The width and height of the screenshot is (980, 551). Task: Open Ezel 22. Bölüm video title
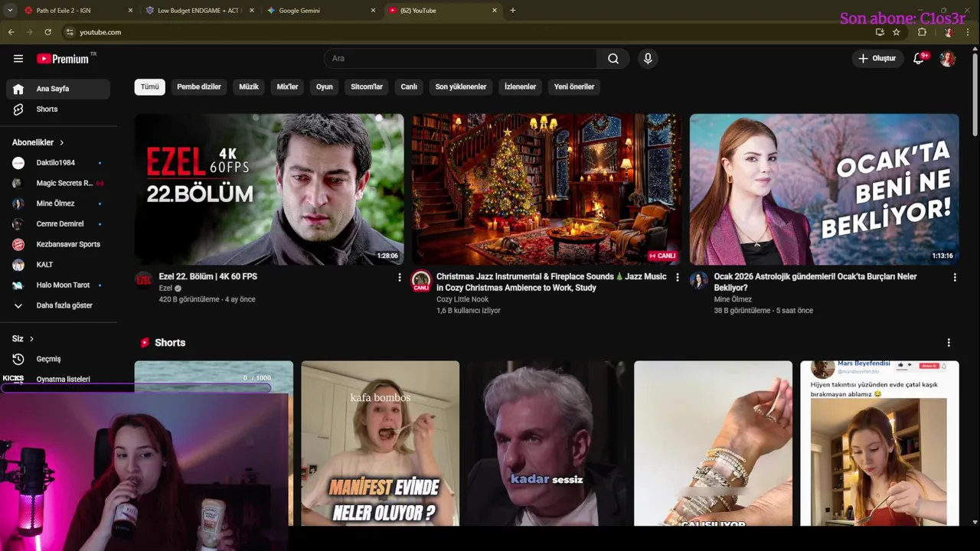click(207, 276)
